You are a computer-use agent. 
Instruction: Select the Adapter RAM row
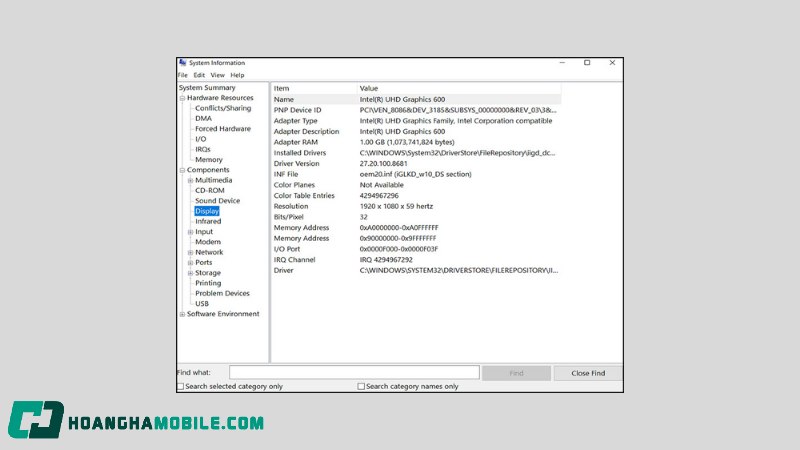(416, 142)
